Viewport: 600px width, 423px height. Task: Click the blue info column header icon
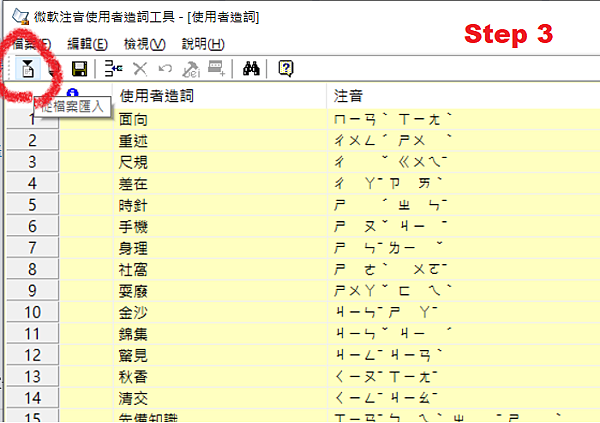72,93
